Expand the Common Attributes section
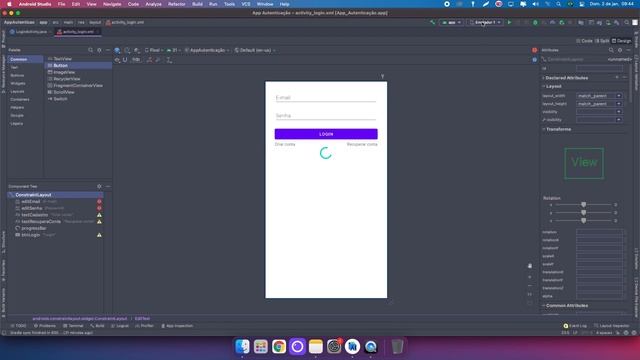 pyautogui.click(x=566, y=305)
